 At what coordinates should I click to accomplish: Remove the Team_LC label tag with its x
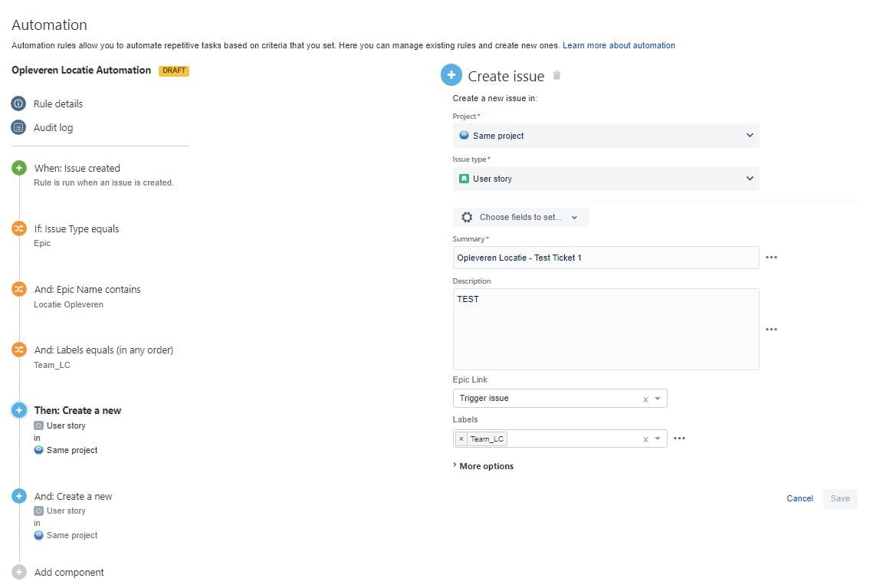tap(461, 439)
